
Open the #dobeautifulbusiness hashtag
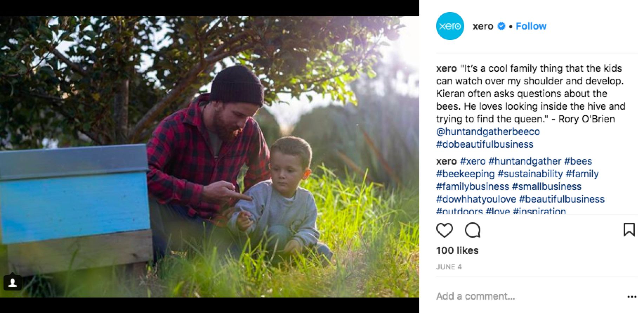click(485, 144)
